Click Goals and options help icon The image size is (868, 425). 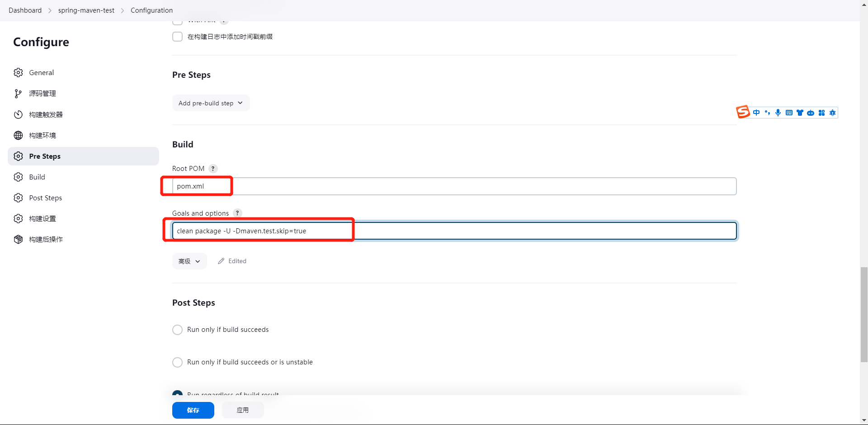(x=237, y=213)
